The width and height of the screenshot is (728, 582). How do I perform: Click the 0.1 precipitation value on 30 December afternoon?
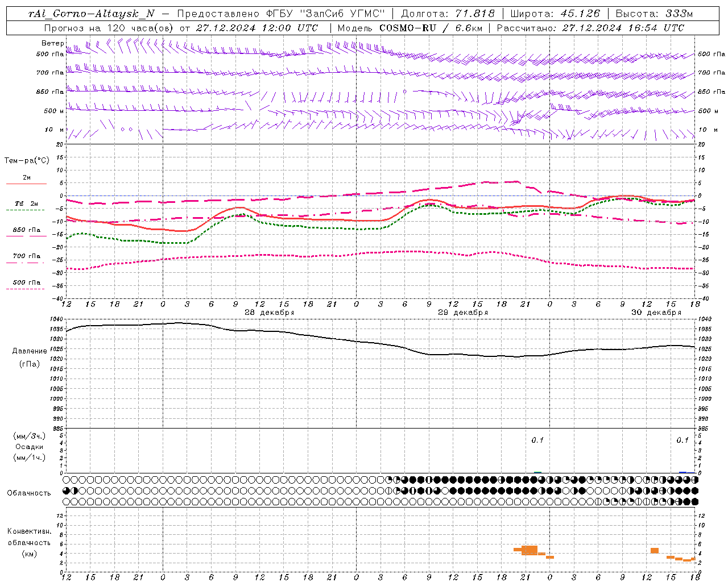tap(682, 440)
